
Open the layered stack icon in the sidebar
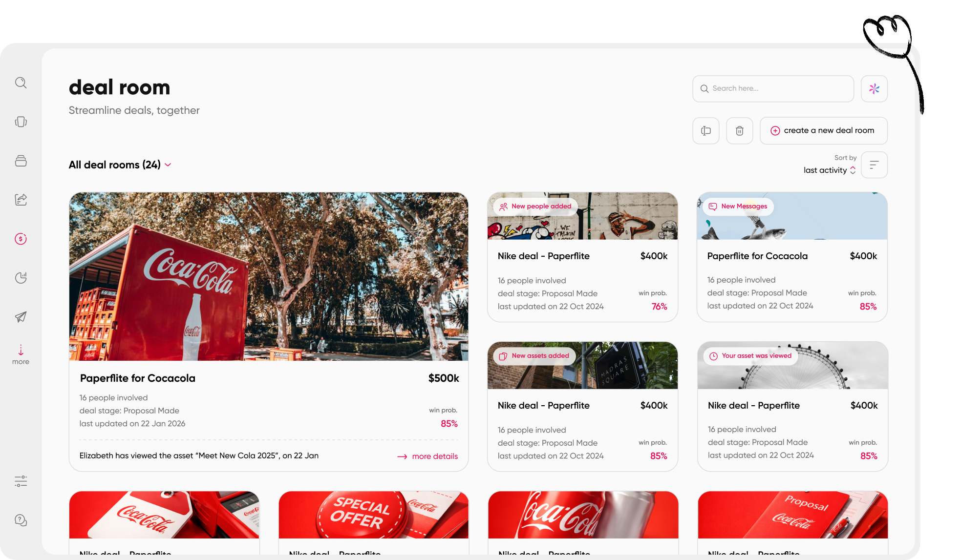pos(21,161)
